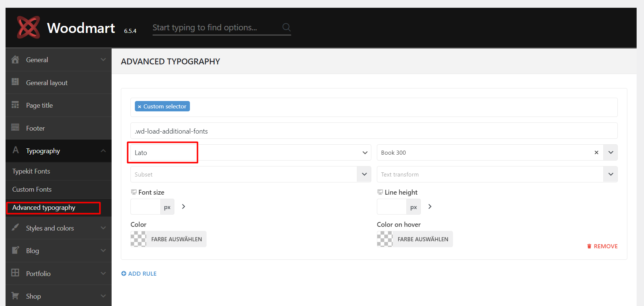Open the Book 300 weight dropdown arrow
644x306 pixels.
(x=610, y=152)
